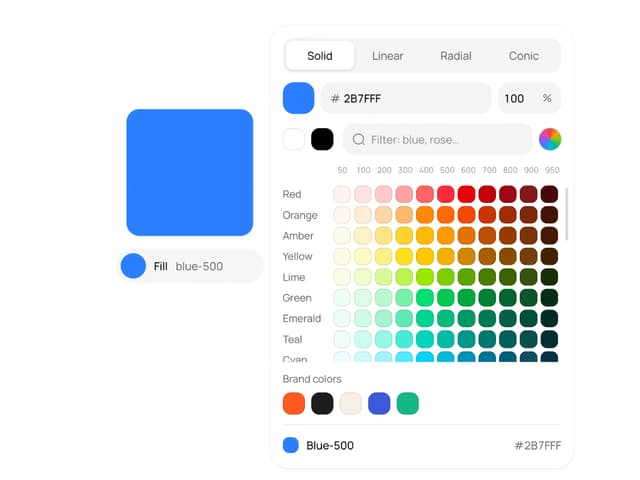Image resolution: width=640 pixels, height=480 pixels.
Task: Pick the Teal 300 swatch
Action: (404, 339)
